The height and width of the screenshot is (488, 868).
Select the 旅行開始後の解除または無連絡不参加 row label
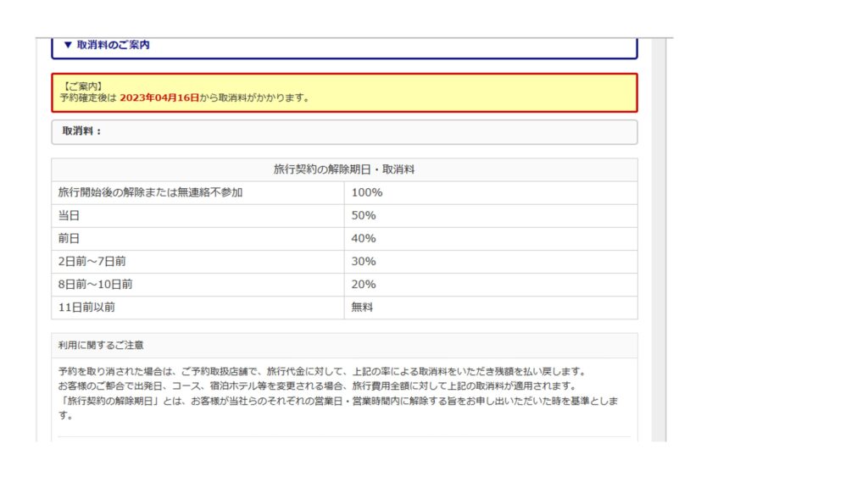[x=150, y=192]
